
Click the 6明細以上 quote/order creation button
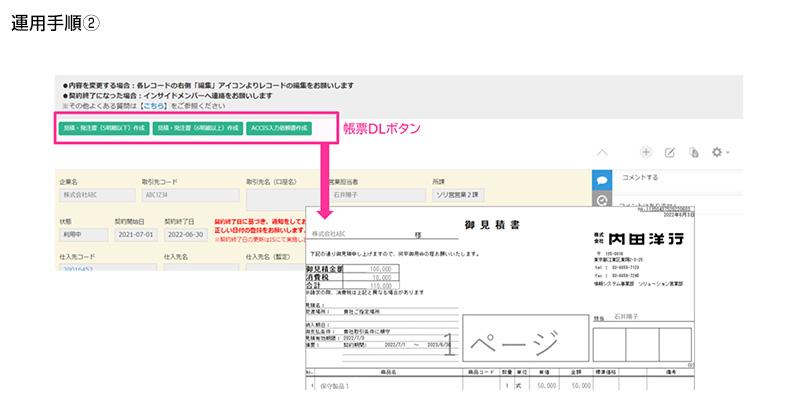197,128
